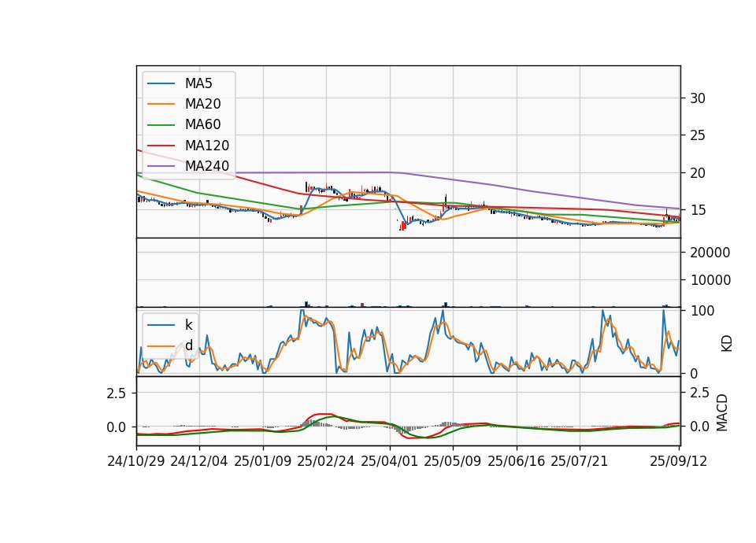This screenshot has height=543, width=756.
Task: Click the 25/02/24 date axis label
Action: [326, 461]
